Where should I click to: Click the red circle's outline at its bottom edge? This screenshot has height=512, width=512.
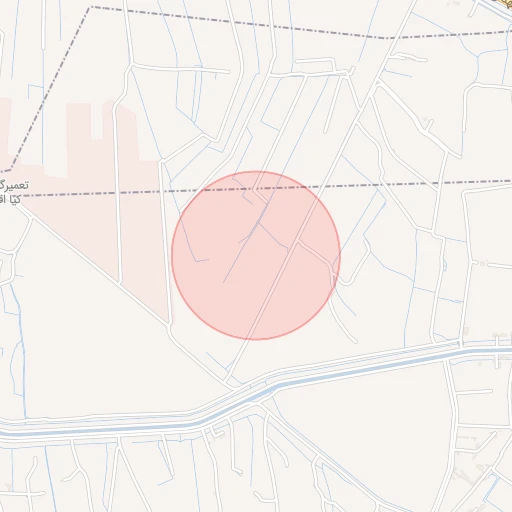point(256,340)
